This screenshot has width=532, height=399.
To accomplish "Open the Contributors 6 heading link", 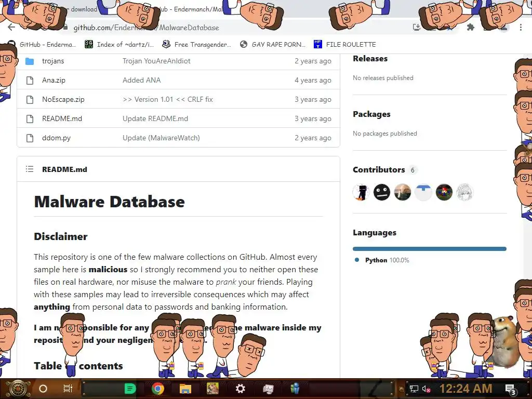I will (x=384, y=170).
